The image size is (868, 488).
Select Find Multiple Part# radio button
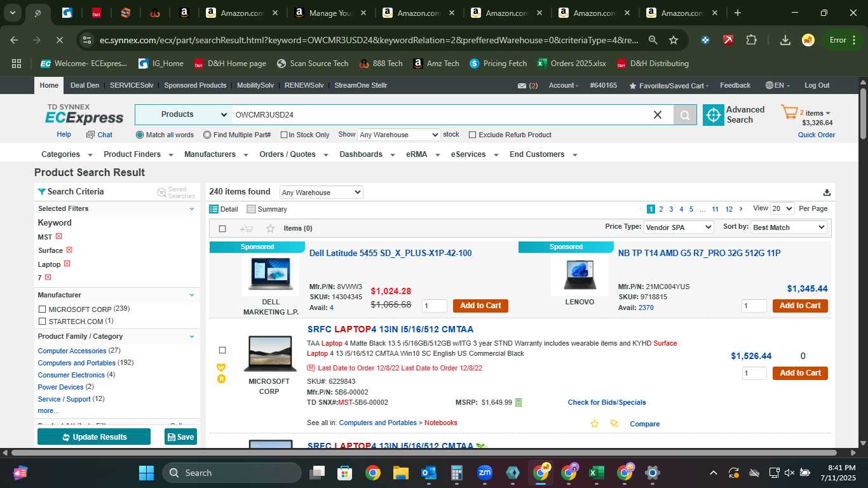tap(207, 135)
